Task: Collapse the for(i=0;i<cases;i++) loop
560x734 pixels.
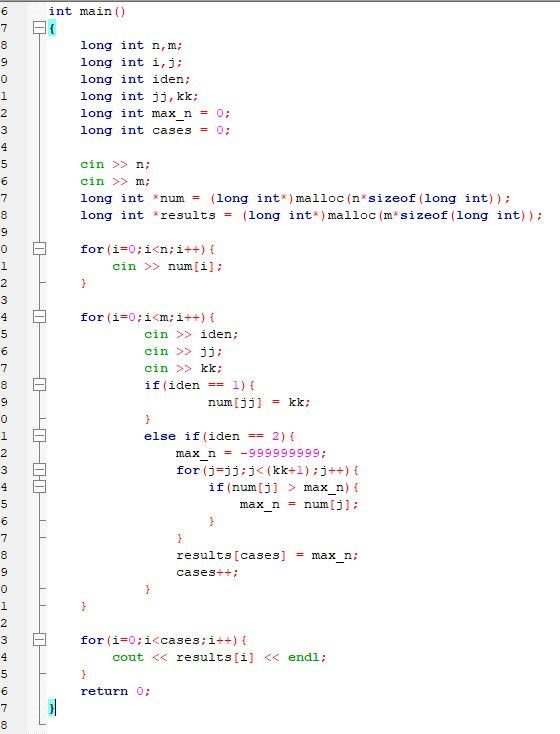Action: (39, 640)
